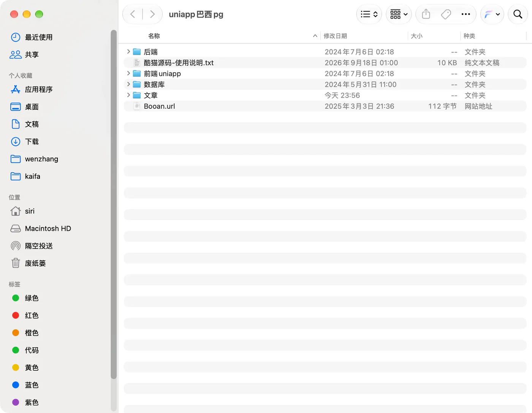532x413 pixels.
Task: Open the wenzhang folder in sidebar
Action: (x=35, y=159)
